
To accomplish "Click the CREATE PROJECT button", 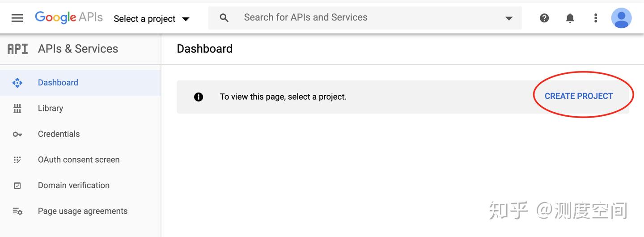I will click(578, 96).
